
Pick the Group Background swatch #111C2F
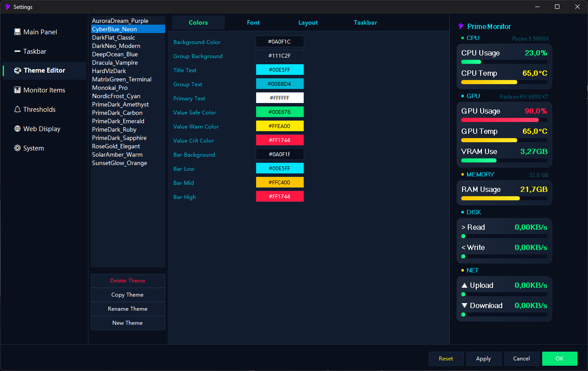[279, 56]
